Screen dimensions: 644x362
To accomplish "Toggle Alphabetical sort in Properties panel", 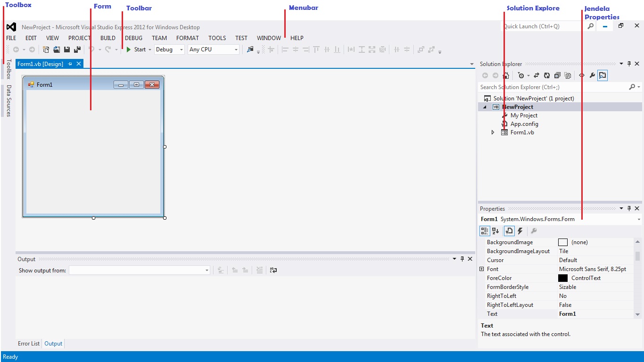I will coord(495,231).
